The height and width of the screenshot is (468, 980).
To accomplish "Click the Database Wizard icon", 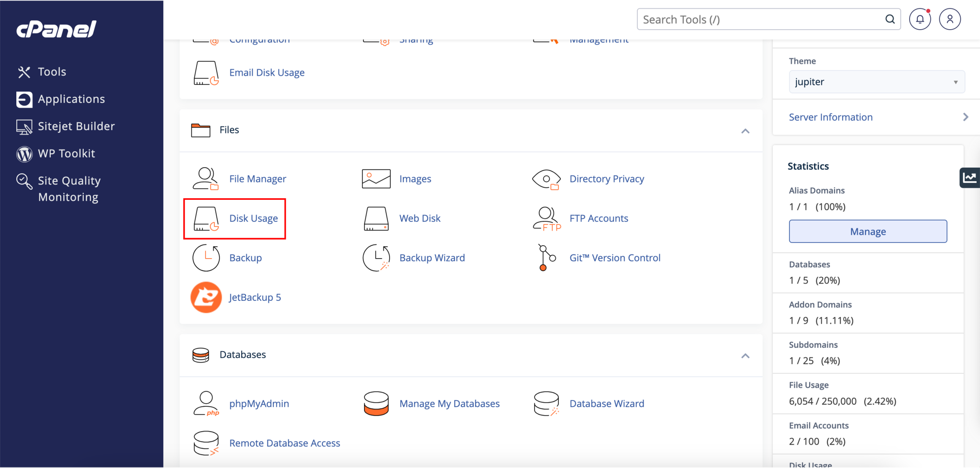I will tap(546, 403).
